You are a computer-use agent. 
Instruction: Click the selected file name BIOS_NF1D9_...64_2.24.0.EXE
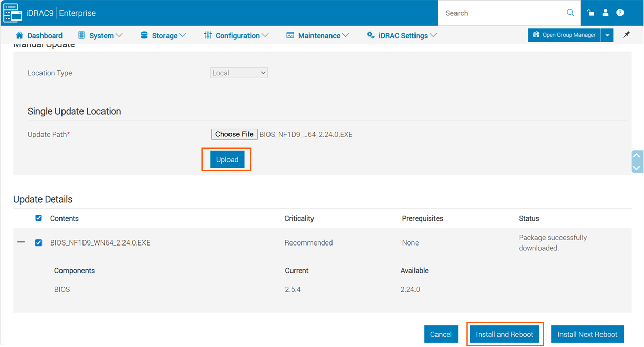(x=306, y=134)
